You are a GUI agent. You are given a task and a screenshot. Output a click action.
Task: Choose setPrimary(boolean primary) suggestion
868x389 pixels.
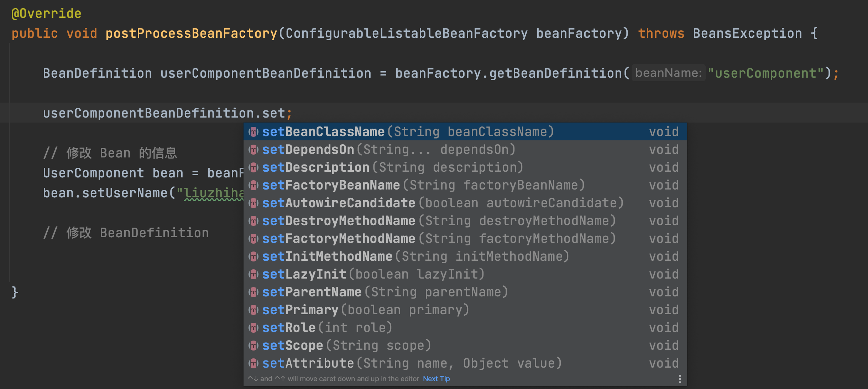(x=465, y=310)
